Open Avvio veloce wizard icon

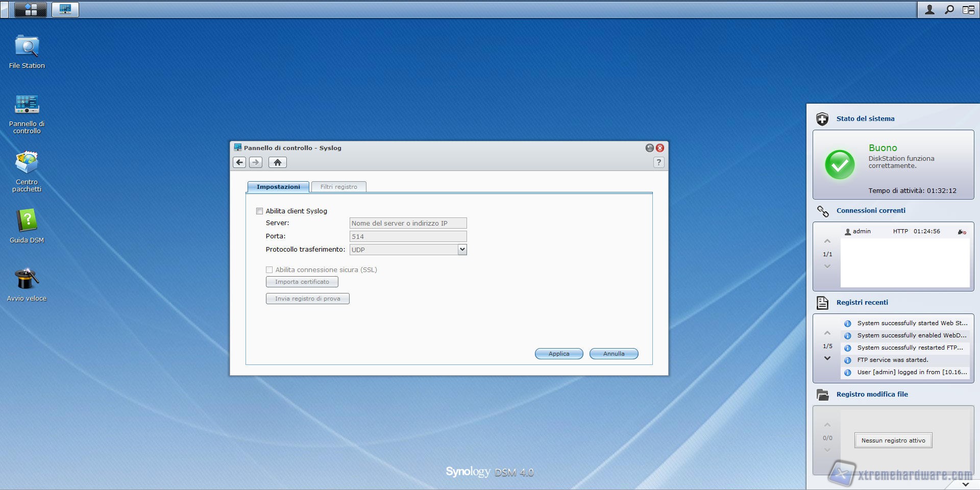coord(27,280)
